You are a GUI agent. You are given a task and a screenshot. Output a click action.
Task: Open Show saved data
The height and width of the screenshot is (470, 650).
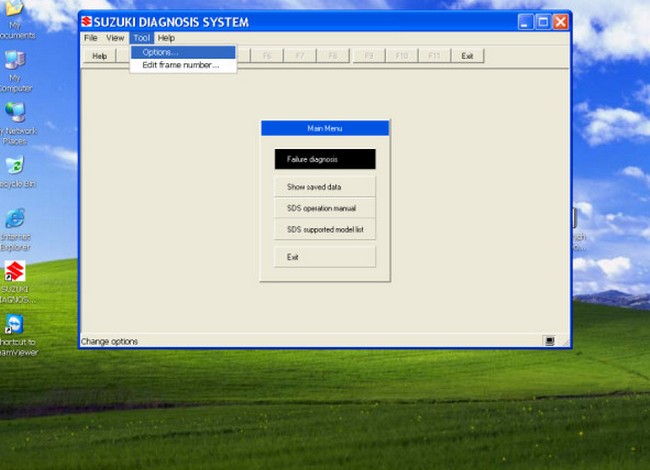(x=325, y=187)
